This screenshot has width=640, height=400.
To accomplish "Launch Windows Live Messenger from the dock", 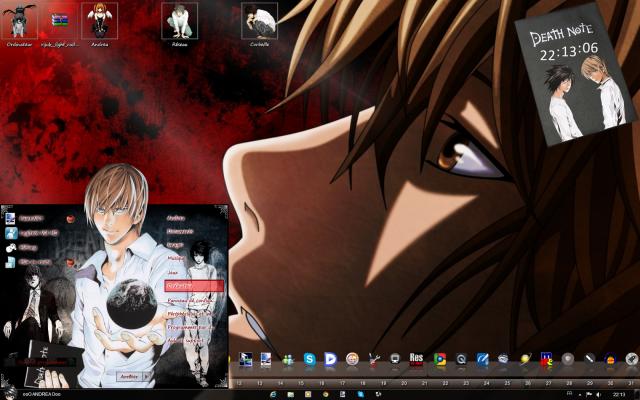I will (x=288, y=360).
